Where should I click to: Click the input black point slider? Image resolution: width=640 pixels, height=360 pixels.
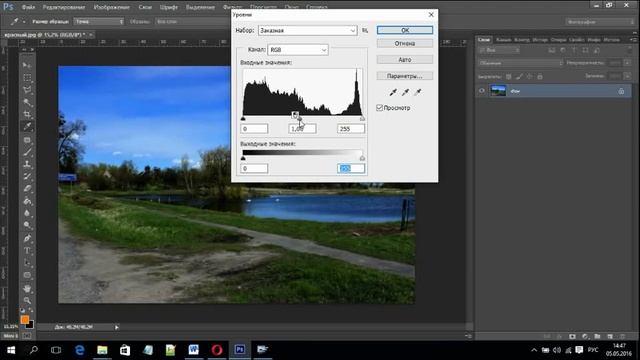coord(243,118)
